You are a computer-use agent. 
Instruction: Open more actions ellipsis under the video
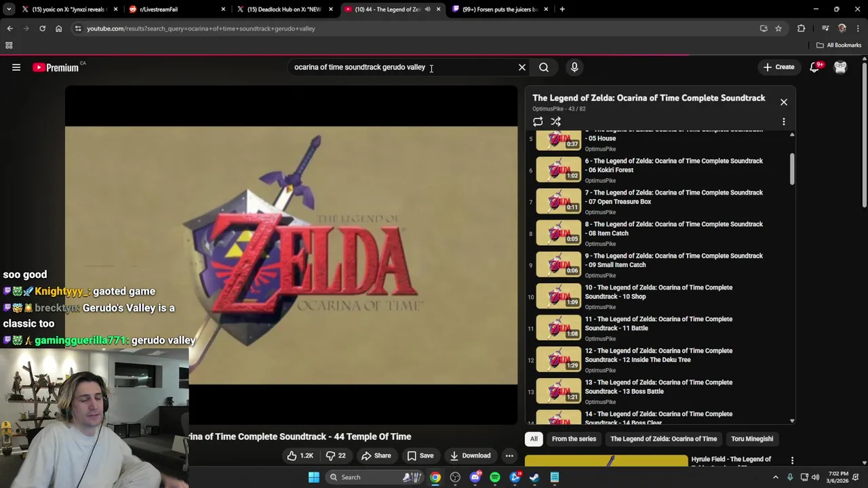tap(509, 455)
